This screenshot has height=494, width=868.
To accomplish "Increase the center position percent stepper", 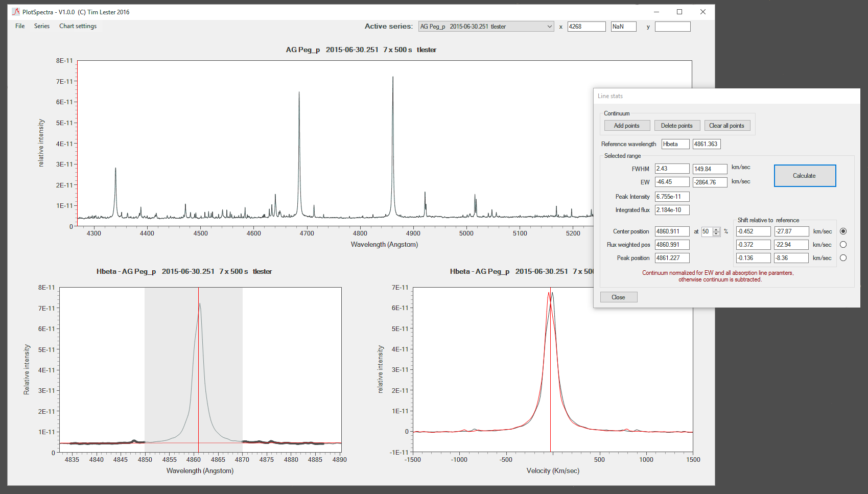I will click(716, 229).
